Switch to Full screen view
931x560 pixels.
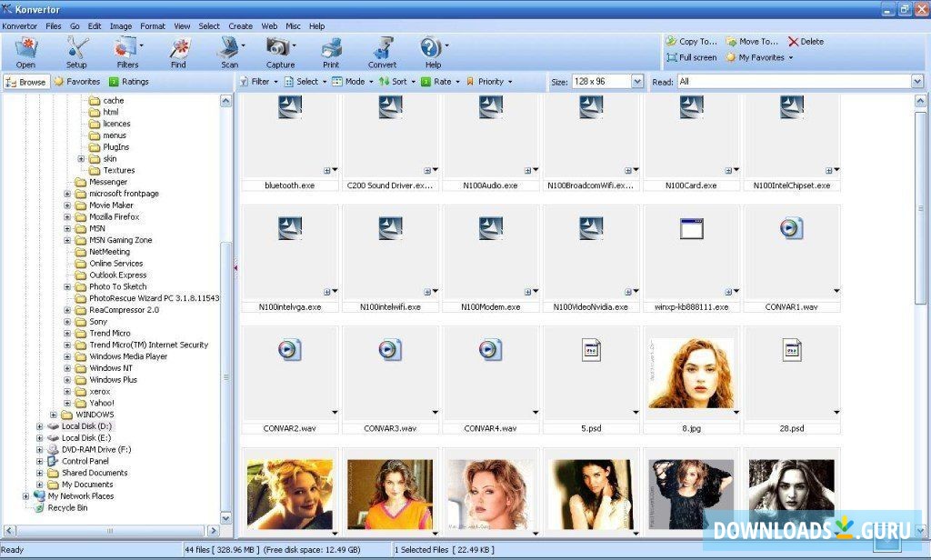point(692,57)
